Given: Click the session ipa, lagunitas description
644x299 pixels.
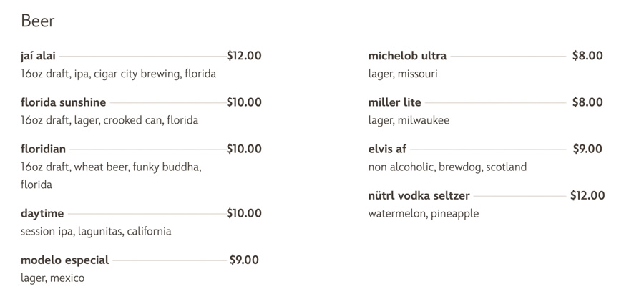Looking at the screenshot, I should point(96,231).
